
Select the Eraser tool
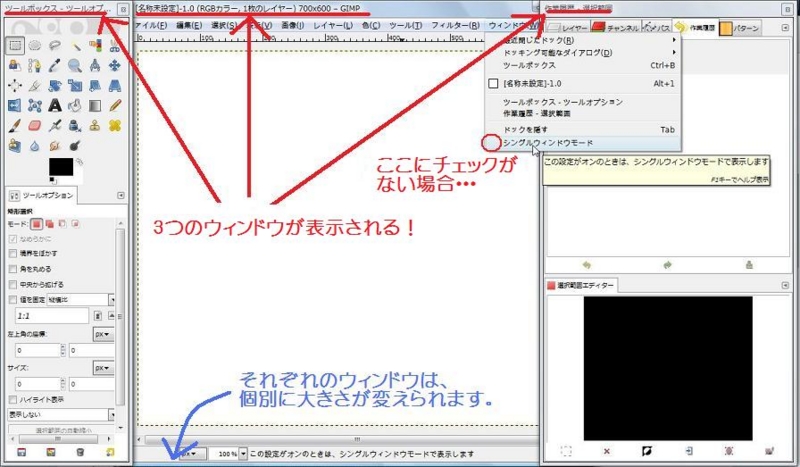(x=35, y=126)
